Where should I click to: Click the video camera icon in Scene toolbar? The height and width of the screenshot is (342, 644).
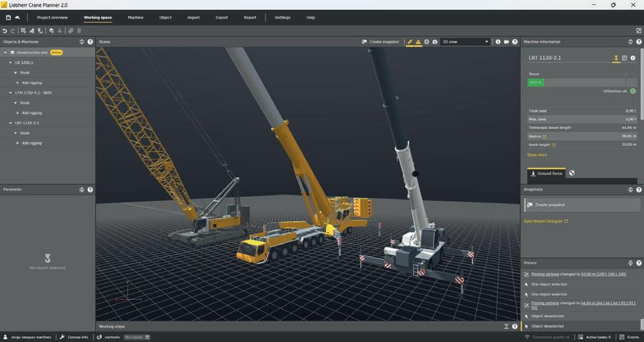[x=506, y=42]
